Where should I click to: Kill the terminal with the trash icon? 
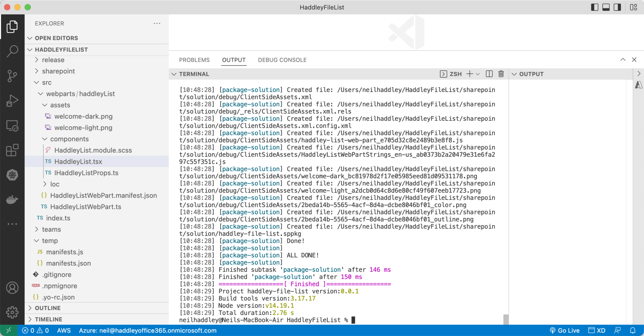pyautogui.click(x=501, y=74)
